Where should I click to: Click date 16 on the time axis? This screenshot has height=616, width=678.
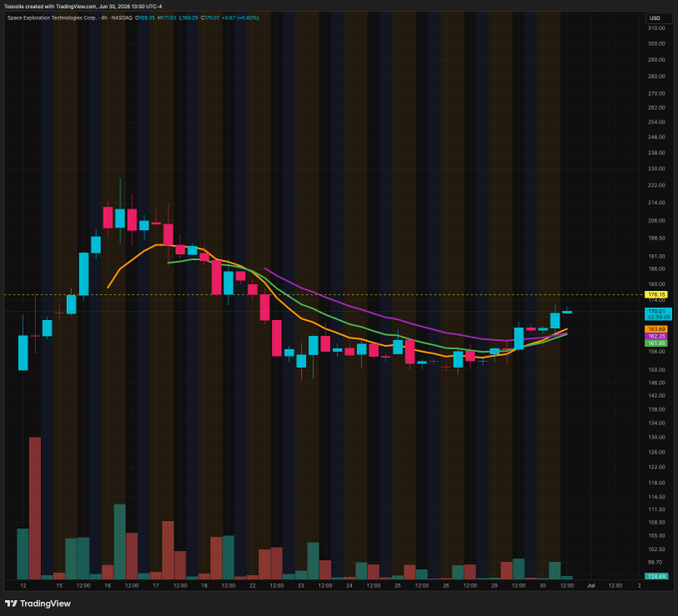[108, 586]
